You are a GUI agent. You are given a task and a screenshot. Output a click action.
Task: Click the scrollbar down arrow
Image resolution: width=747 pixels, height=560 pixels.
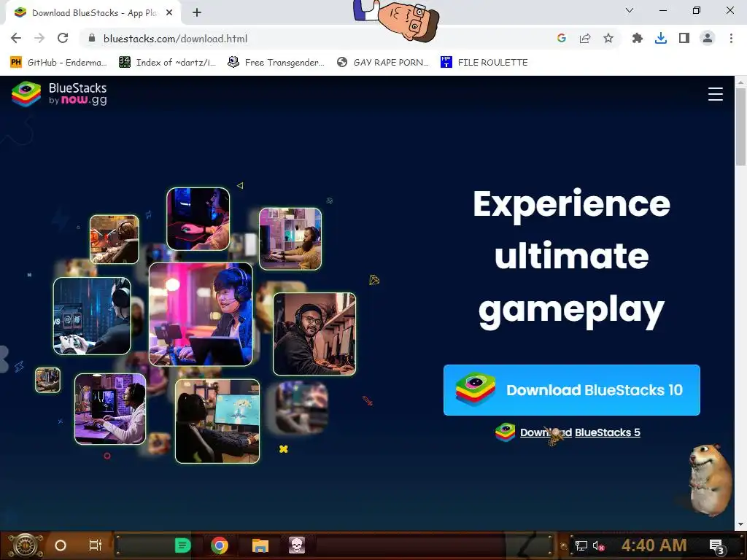click(740, 525)
